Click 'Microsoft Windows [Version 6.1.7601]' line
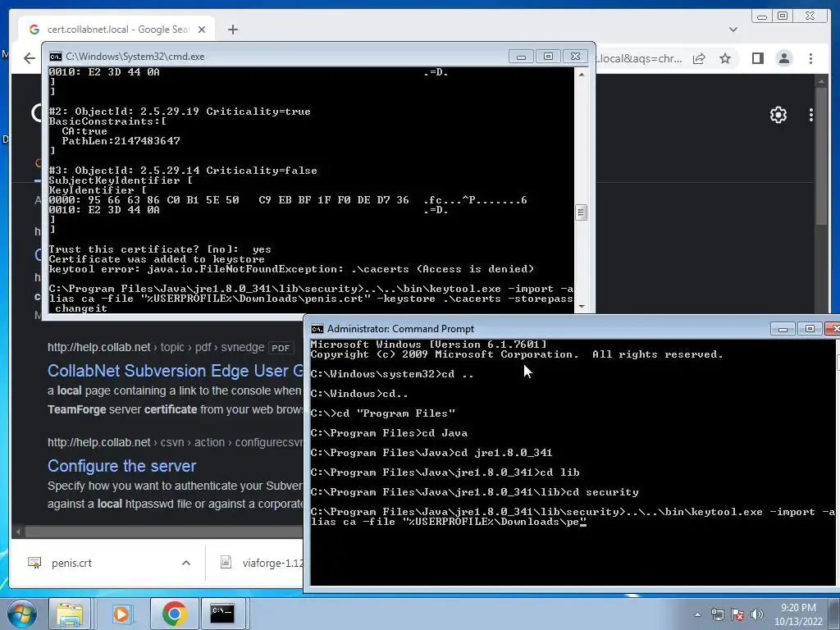 (x=428, y=344)
